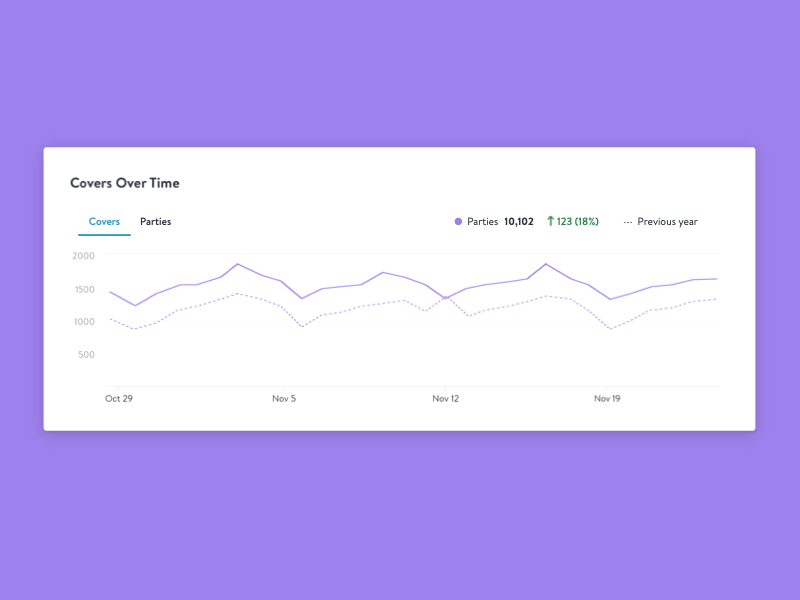
Task: Switch to the Parties tab
Action: pyautogui.click(x=156, y=221)
